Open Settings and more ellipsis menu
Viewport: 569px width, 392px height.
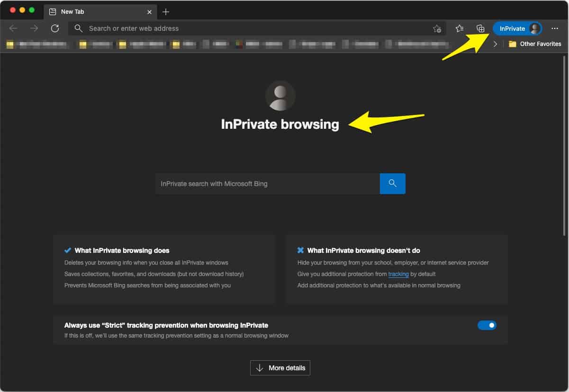(x=555, y=28)
